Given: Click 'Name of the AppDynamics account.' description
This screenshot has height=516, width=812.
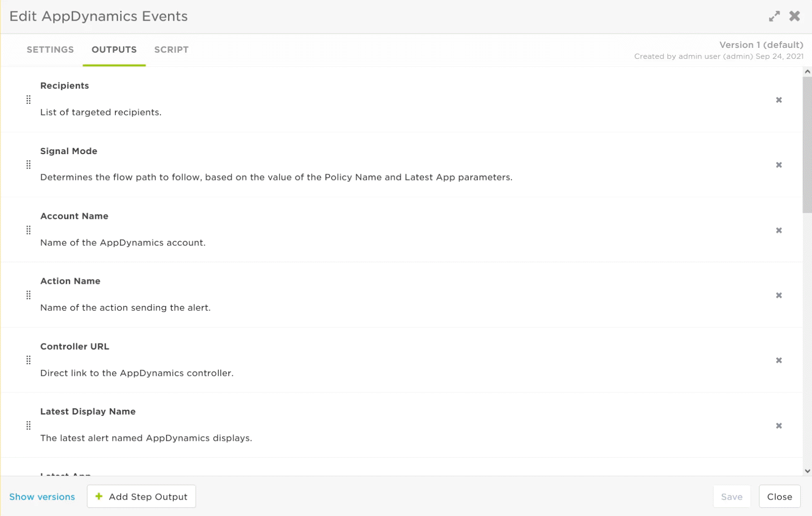Looking at the screenshot, I should tap(123, 243).
